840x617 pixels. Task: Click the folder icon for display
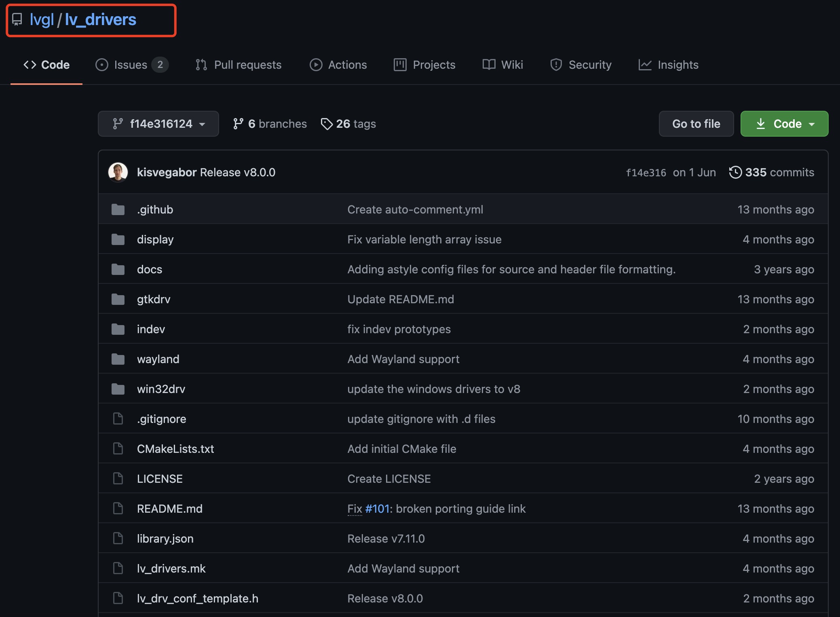118,239
